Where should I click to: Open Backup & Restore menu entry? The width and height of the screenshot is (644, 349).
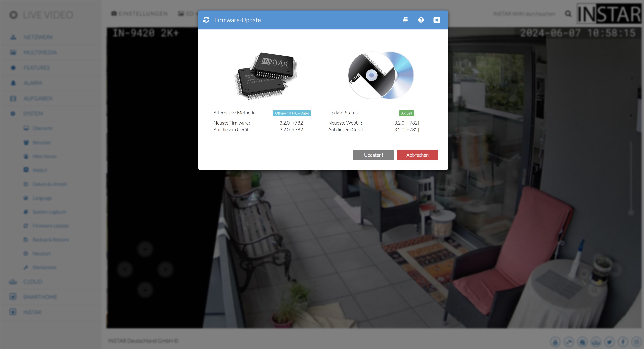click(x=50, y=240)
